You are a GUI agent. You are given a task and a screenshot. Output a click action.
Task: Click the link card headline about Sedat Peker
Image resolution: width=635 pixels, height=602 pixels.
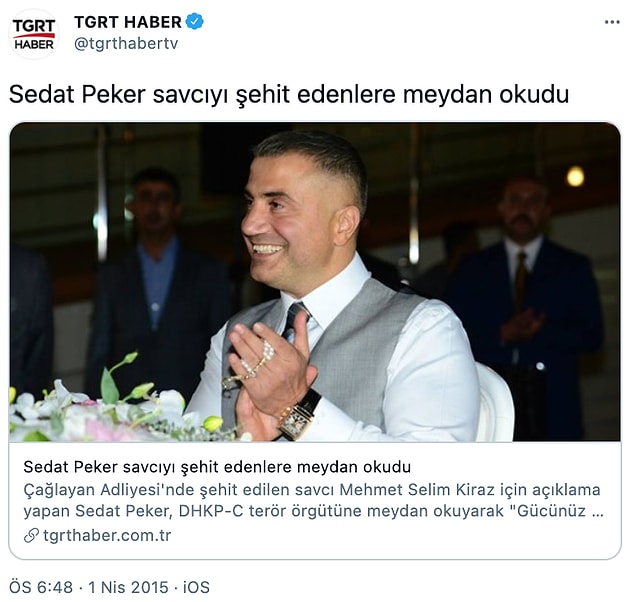[x=217, y=467]
